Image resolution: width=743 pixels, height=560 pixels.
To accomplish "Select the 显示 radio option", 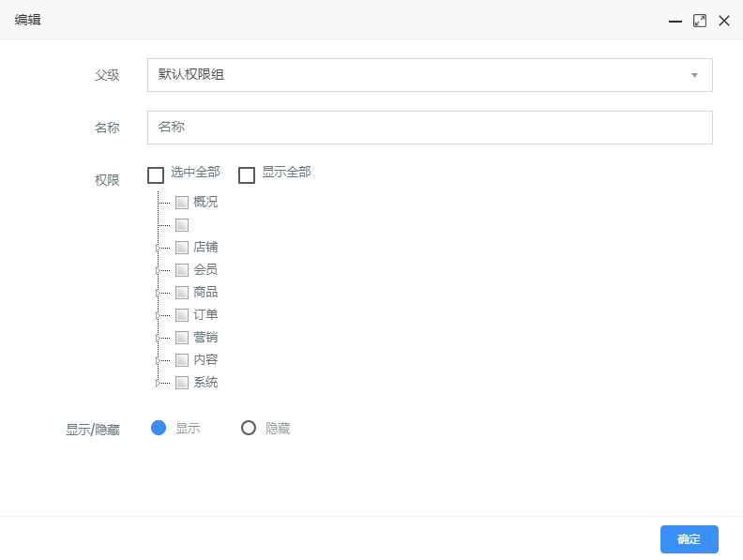I will tap(159, 429).
